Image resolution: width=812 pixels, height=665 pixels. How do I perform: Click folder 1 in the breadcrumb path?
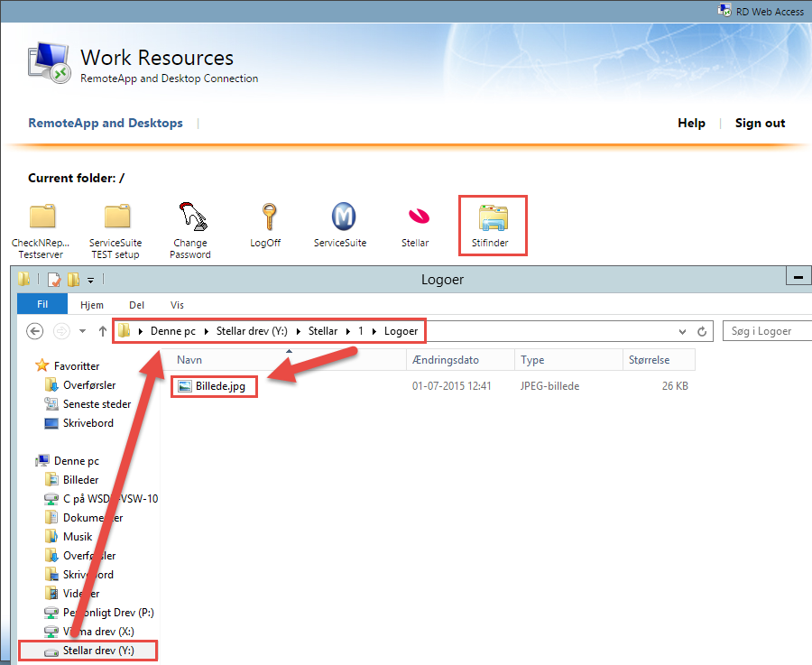point(361,331)
